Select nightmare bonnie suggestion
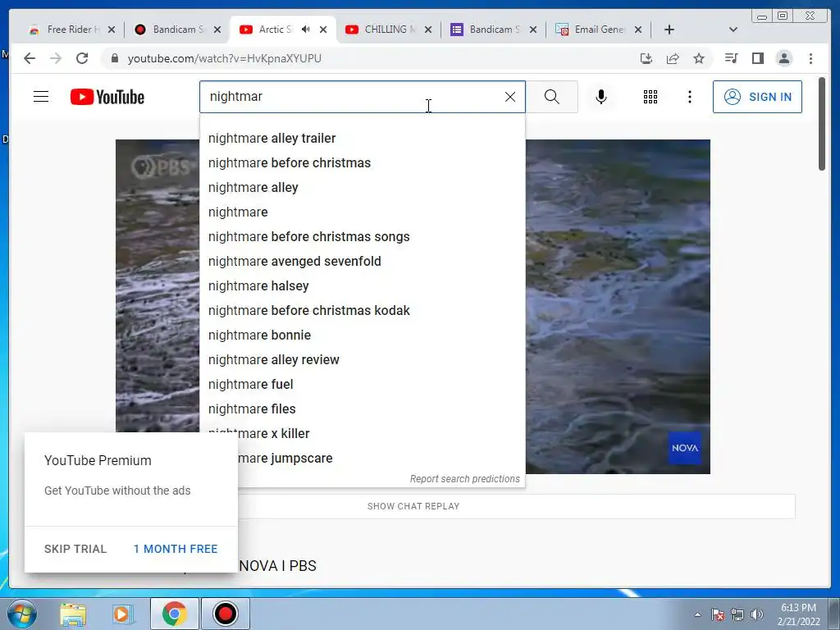 [x=362, y=336]
